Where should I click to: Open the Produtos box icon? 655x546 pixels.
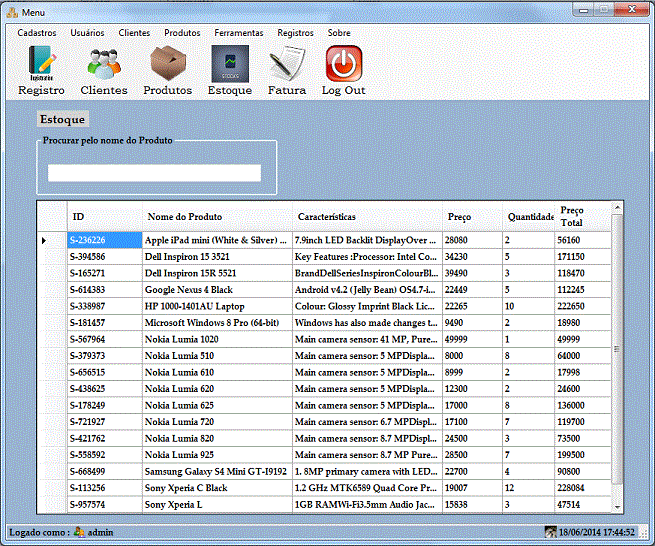(168, 63)
